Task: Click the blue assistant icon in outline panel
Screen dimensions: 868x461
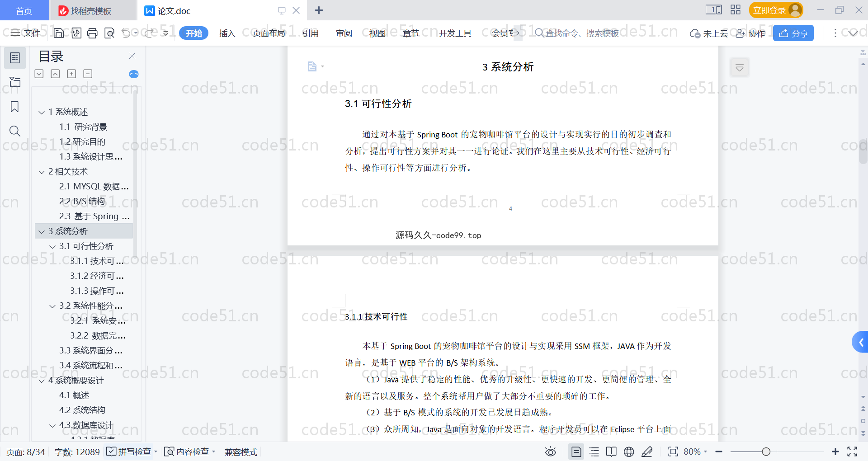Action: tap(134, 74)
